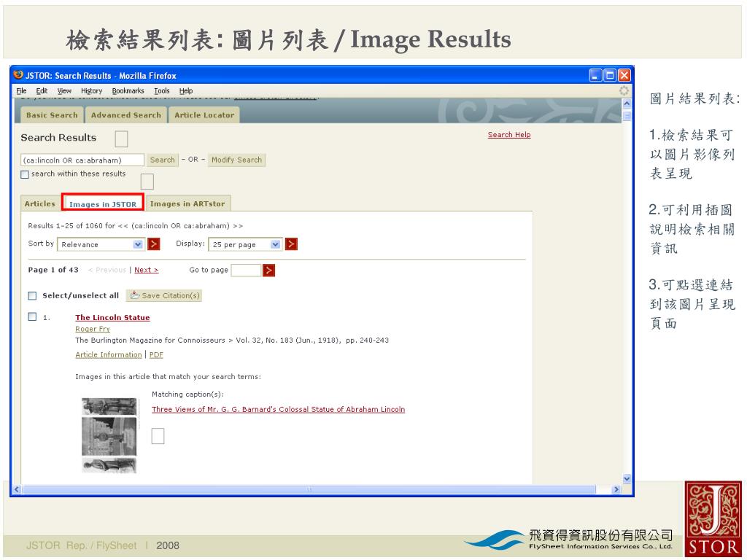Switch to the Article Locator tab
This screenshot has width=747, height=560.
click(x=204, y=114)
